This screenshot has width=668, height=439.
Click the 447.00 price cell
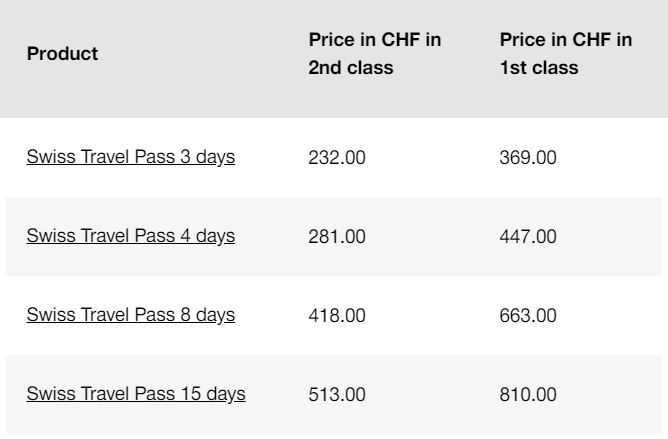(528, 236)
